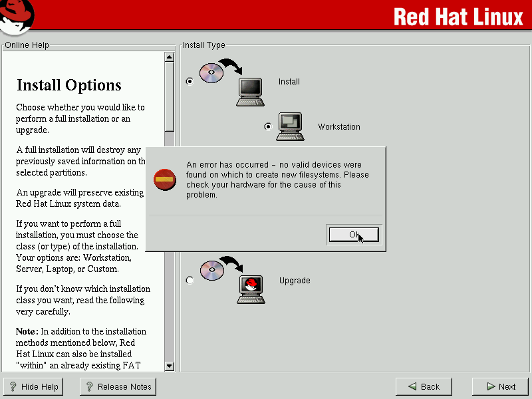Click the CD disc icon beside Upgrade
532x399 pixels.
[212, 270]
